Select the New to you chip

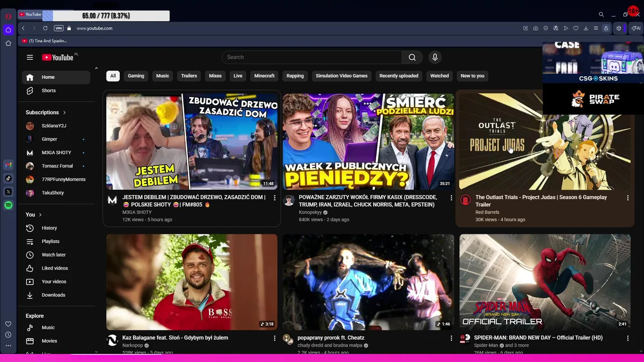472,76
